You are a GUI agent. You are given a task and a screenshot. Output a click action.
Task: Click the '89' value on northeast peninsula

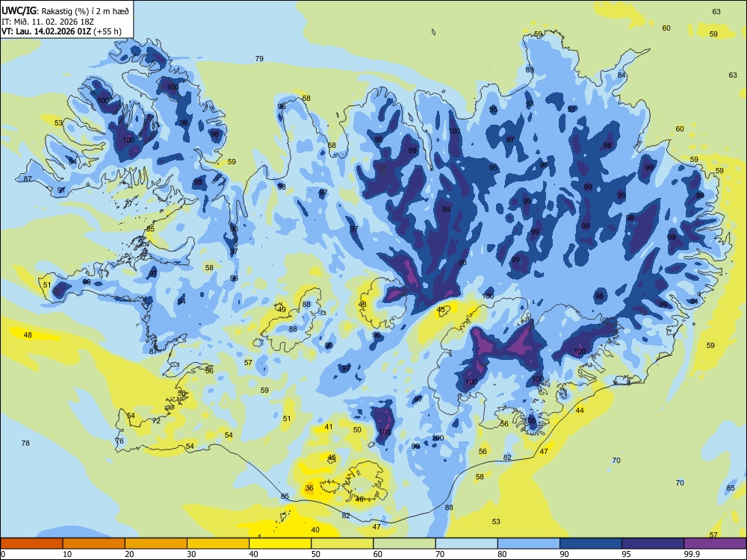[x=530, y=69]
